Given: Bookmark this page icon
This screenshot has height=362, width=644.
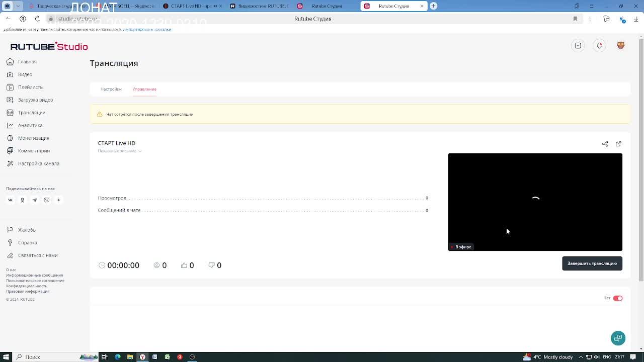Looking at the screenshot, I should click(x=575, y=19).
